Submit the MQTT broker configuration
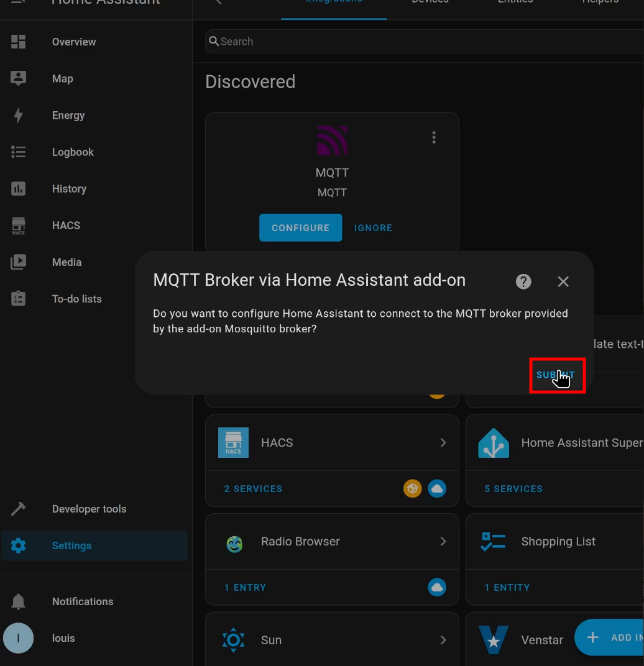This screenshot has height=666, width=644. [556, 375]
